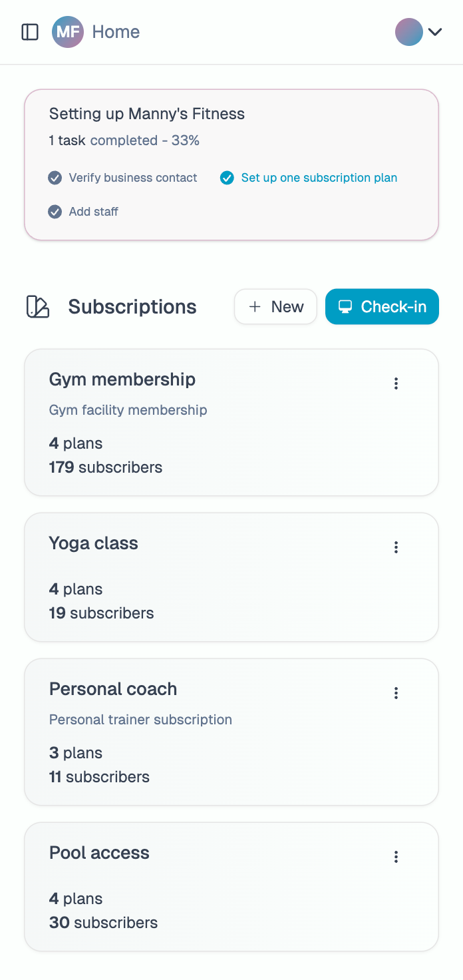The height and width of the screenshot is (980, 463).
Task: Click the monitor icon inside Check-in button
Action: coord(345,306)
